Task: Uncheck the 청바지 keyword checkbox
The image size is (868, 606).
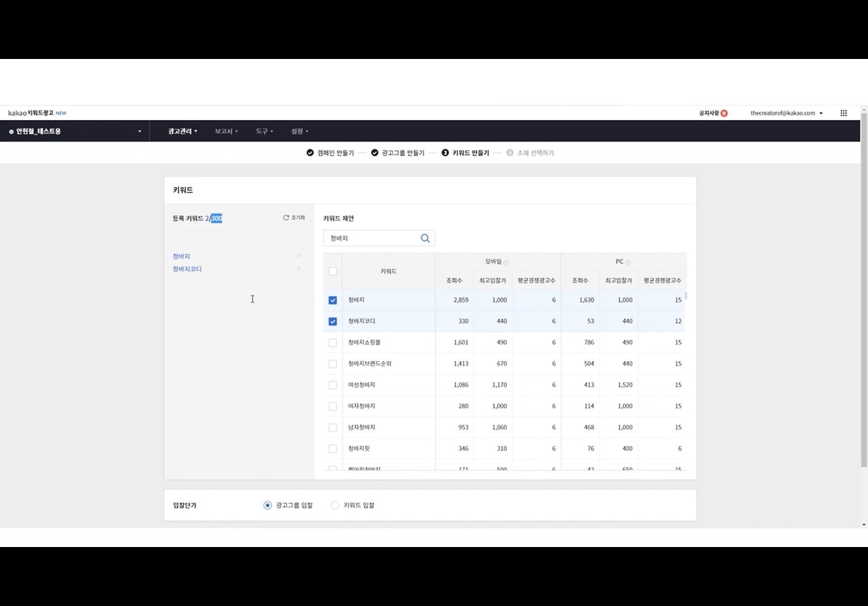Action: (332, 300)
